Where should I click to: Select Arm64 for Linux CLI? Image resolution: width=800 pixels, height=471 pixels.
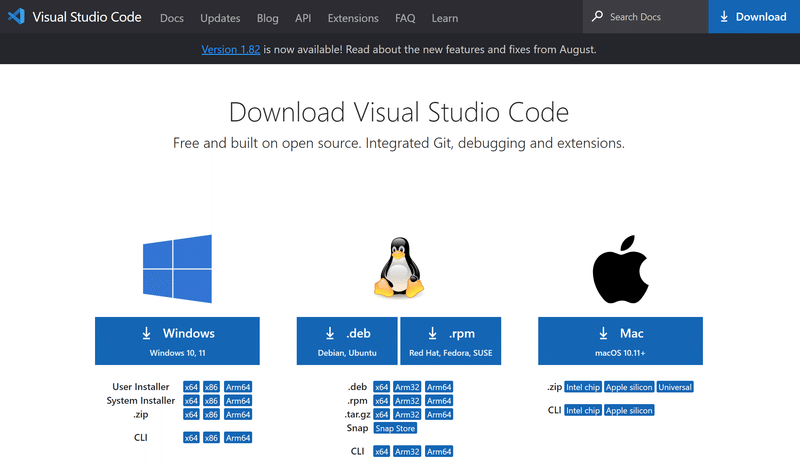click(439, 451)
